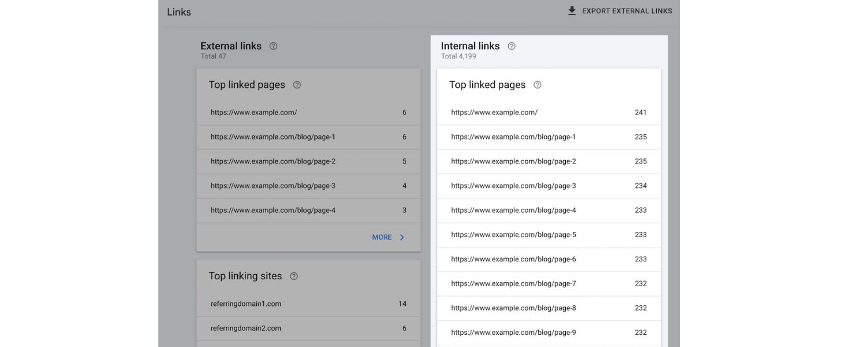The height and width of the screenshot is (347, 868).
Task: Click the External links section header
Action: tap(230, 46)
